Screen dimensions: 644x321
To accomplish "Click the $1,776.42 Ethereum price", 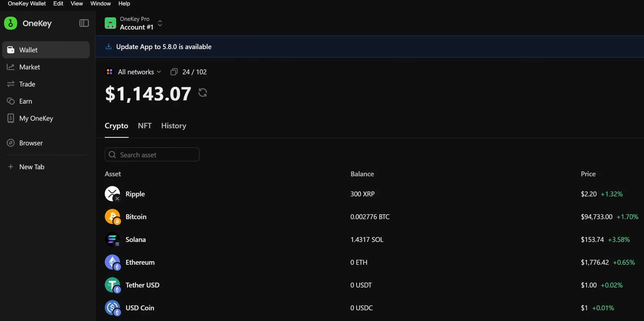I will click(595, 262).
